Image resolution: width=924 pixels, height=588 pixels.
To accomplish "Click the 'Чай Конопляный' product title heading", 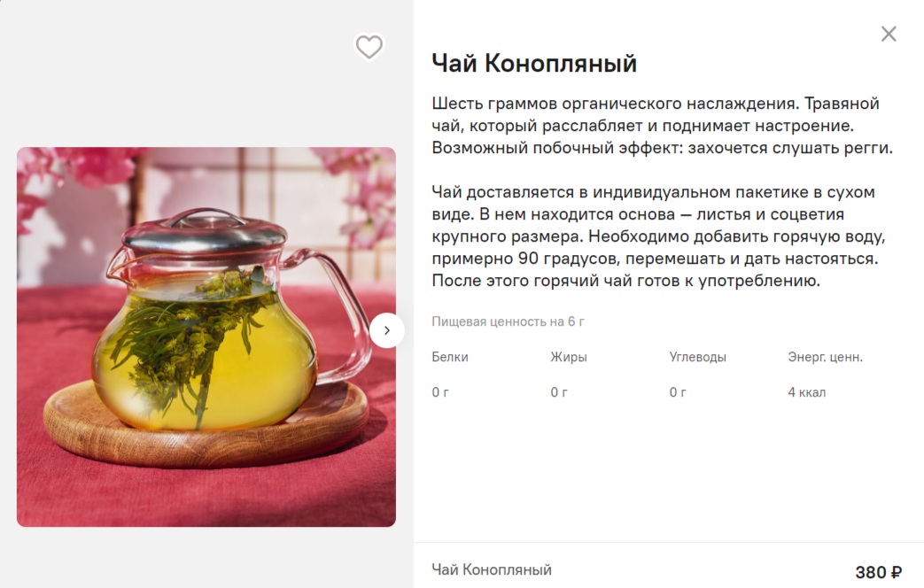I will (534, 63).
